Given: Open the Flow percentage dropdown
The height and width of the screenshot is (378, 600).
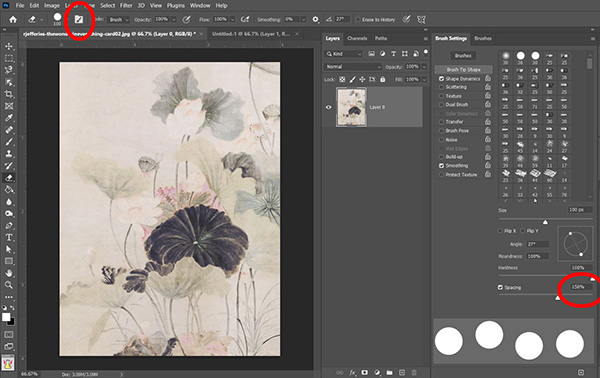Looking at the screenshot, I should pyautogui.click(x=232, y=20).
